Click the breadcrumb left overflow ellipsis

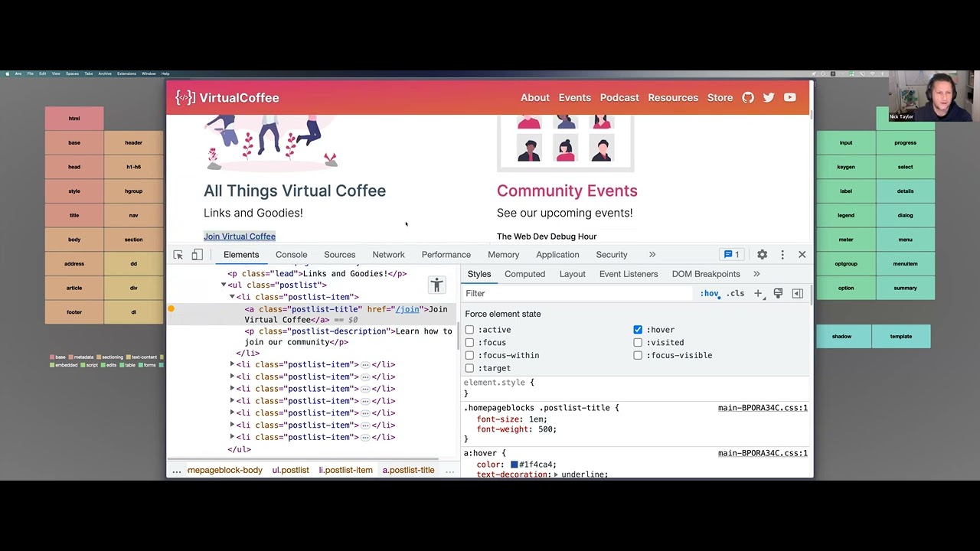[177, 471]
